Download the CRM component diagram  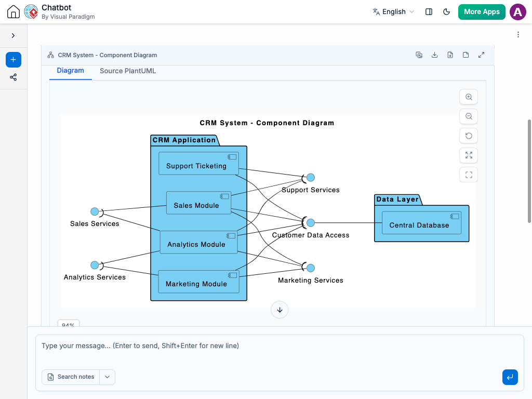434,55
